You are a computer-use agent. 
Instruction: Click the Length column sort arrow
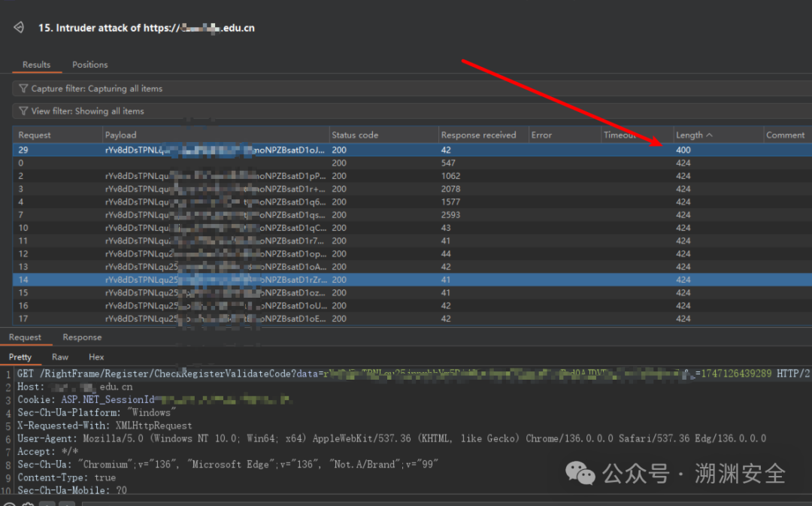(710, 135)
